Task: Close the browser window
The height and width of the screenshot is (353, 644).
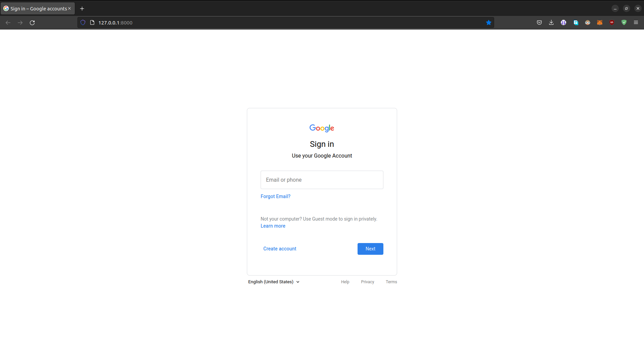Action: point(638,8)
